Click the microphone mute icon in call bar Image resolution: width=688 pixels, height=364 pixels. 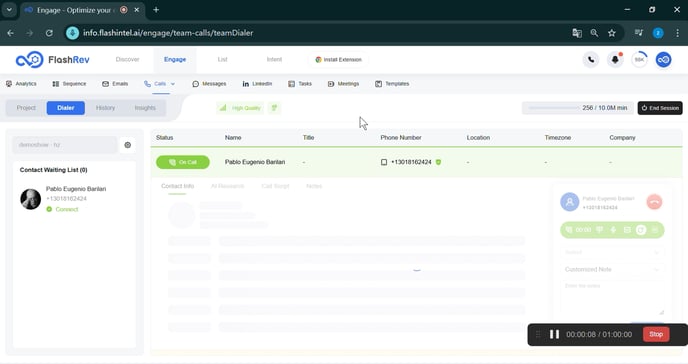613,230
